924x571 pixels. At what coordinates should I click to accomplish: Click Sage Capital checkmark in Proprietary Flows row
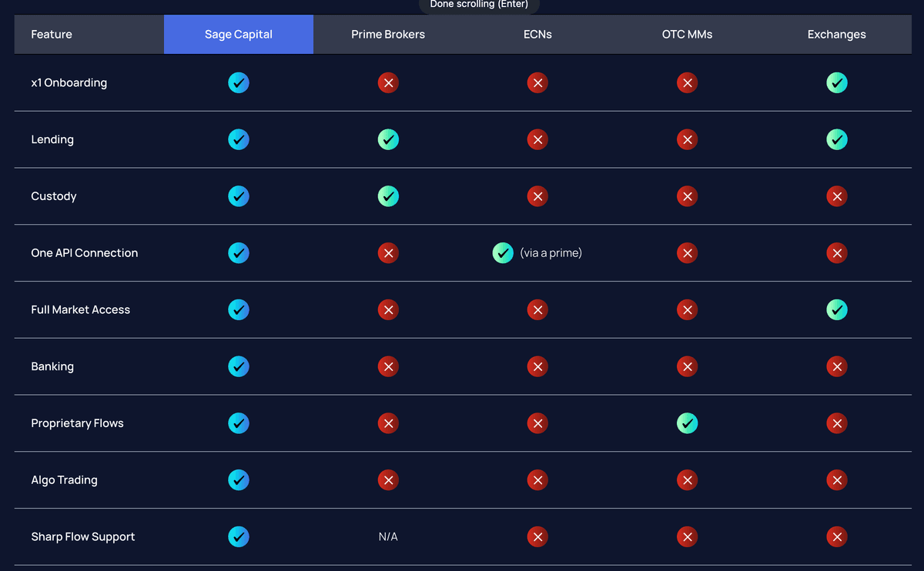pyautogui.click(x=239, y=423)
